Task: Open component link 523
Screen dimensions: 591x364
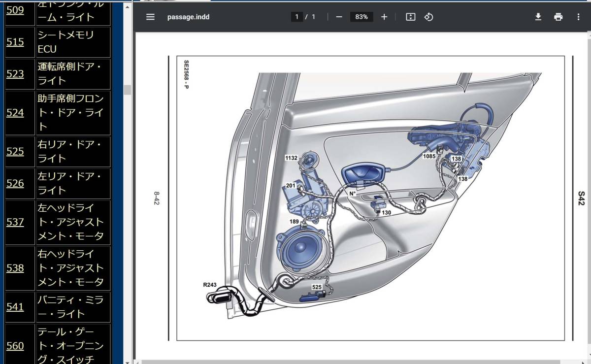Action: click(15, 74)
